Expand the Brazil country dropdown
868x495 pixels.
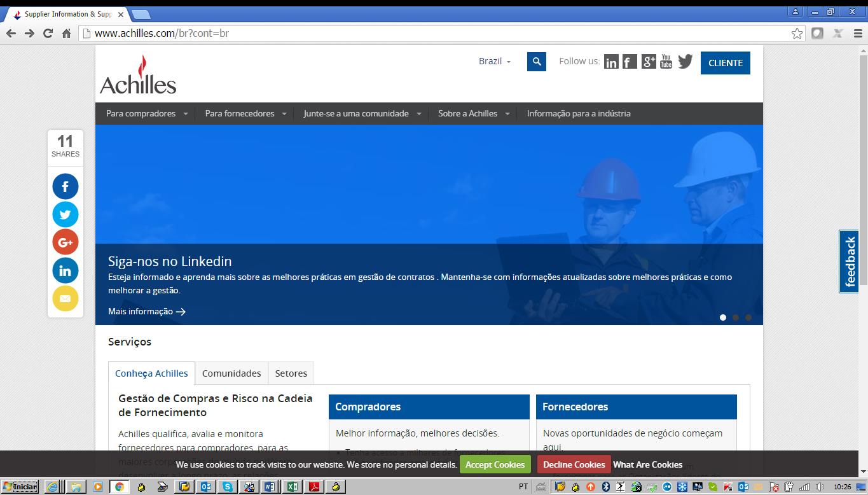[x=495, y=61]
